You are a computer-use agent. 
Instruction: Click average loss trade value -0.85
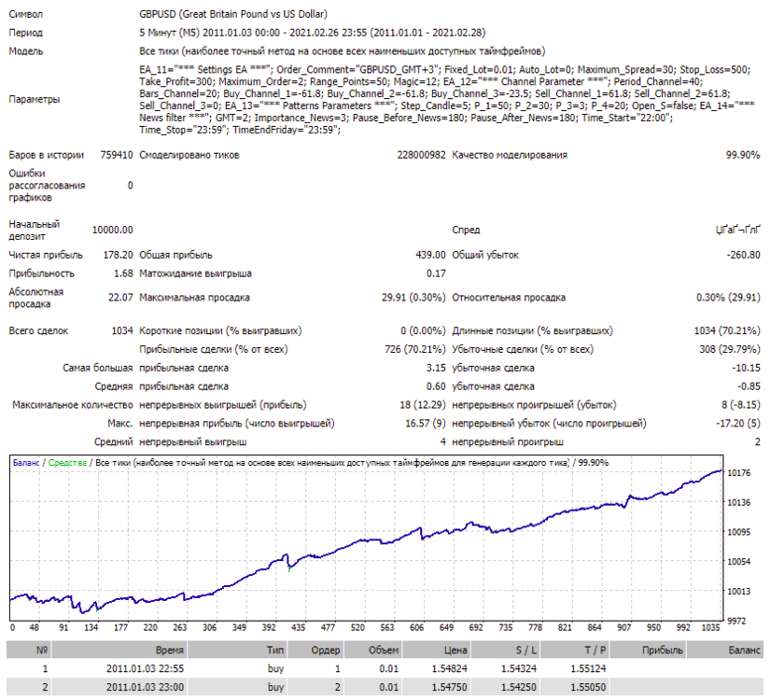[749, 386]
